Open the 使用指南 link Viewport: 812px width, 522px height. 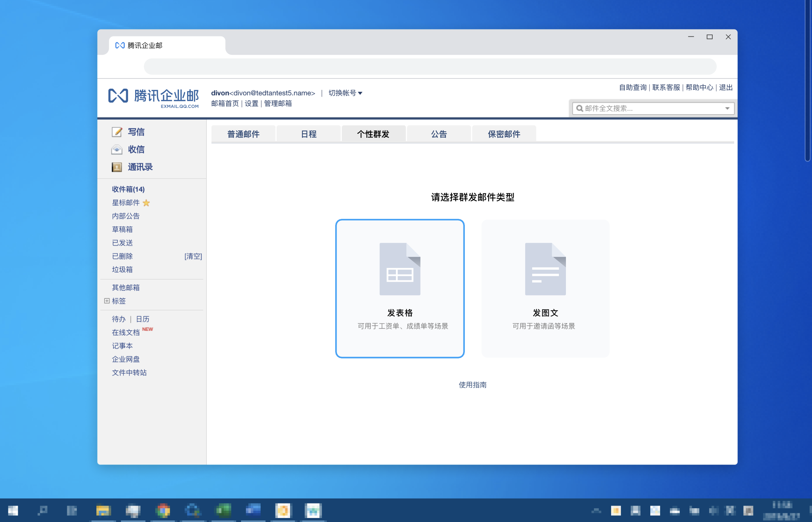tap(473, 385)
